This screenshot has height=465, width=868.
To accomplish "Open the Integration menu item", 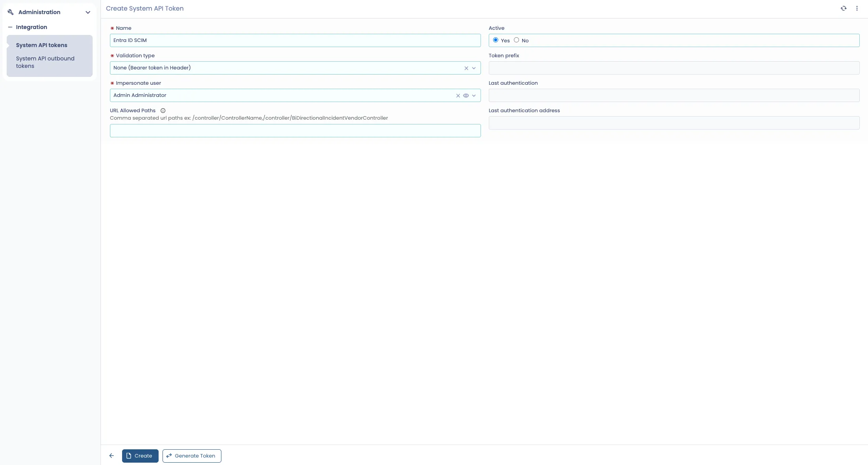I will point(31,27).
